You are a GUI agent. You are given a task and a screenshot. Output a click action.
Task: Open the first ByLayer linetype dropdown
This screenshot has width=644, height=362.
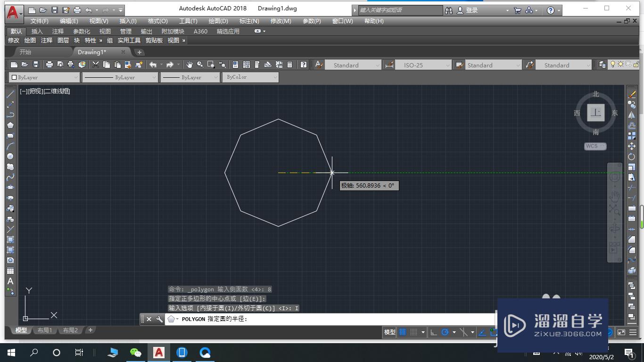[x=120, y=77]
